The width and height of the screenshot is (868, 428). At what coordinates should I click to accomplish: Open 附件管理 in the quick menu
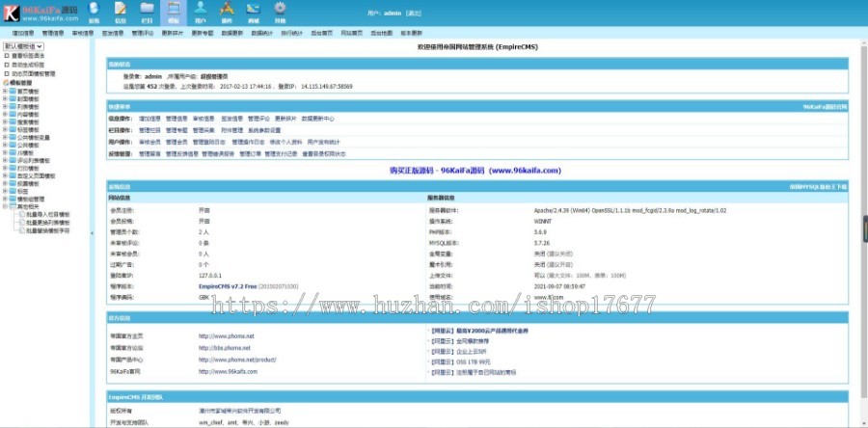pos(231,131)
